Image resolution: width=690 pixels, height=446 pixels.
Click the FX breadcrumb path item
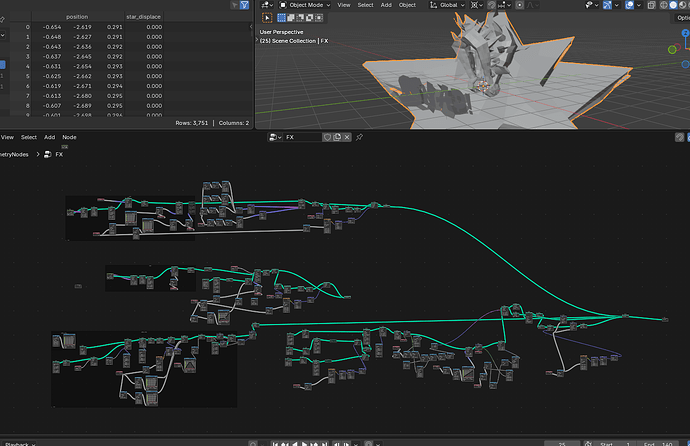point(59,154)
